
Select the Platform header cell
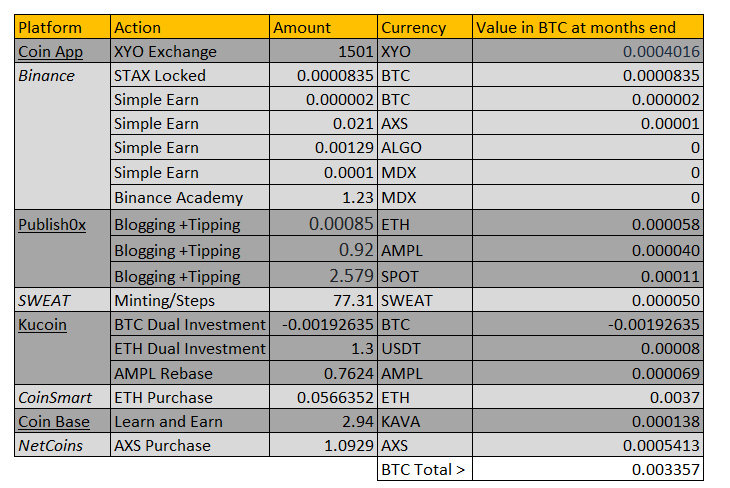pyautogui.click(x=62, y=27)
